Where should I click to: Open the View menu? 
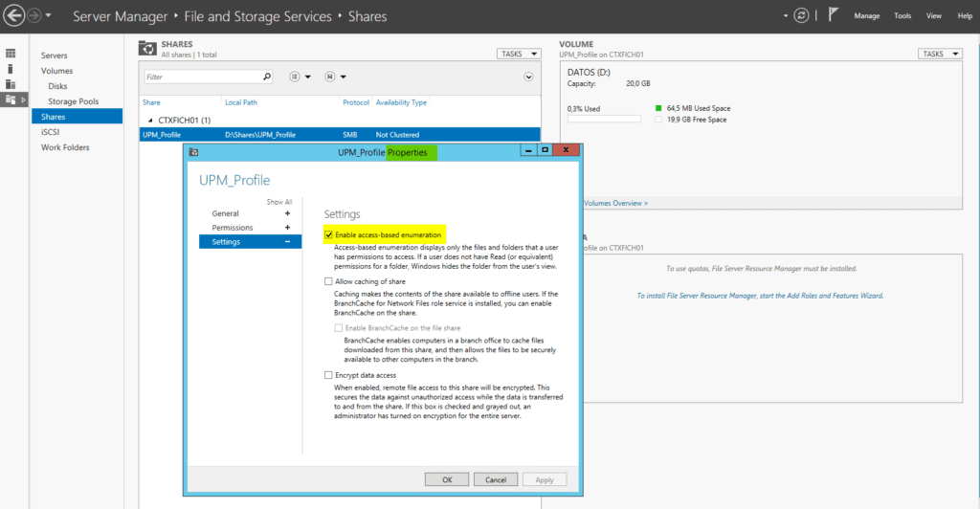click(934, 16)
